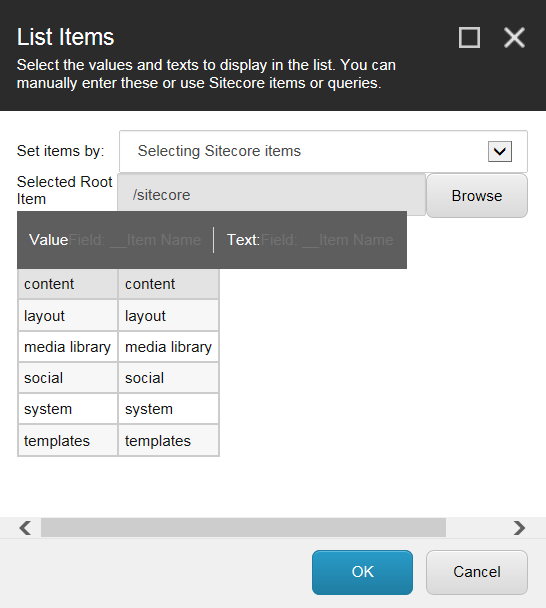Select the Set items by combo box
Image resolution: width=546 pixels, height=608 pixels.
coord(323,151)
